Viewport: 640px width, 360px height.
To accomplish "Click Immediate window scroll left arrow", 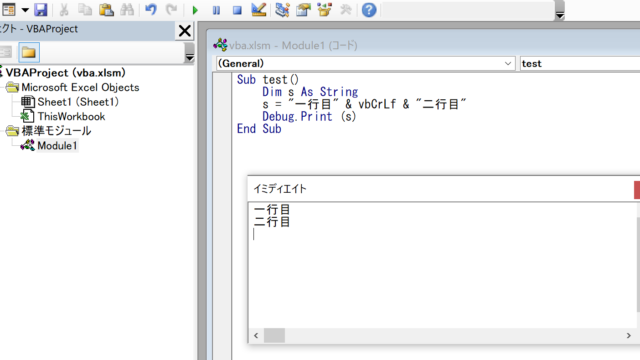I will point(256,336).
